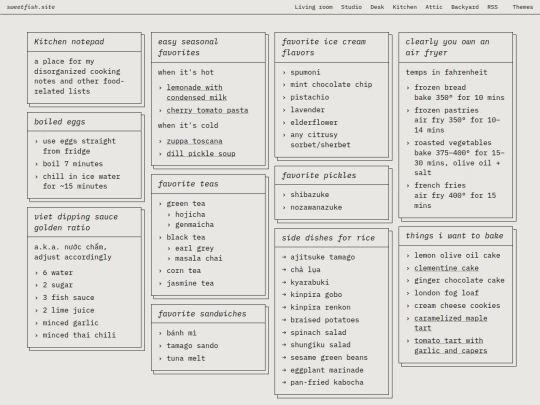Open the sweetfish.site home link

pyautogui.click(x=31, y=7)
